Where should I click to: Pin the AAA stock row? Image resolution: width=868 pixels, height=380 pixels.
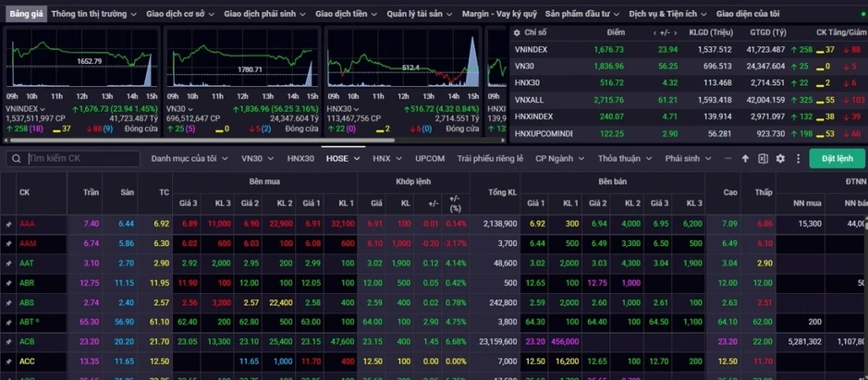point(8,225)
